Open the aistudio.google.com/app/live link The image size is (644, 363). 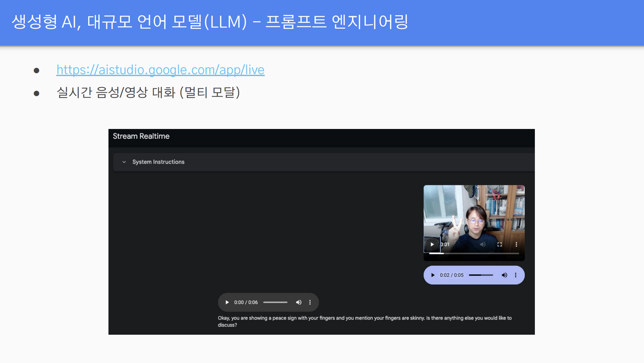160,70
